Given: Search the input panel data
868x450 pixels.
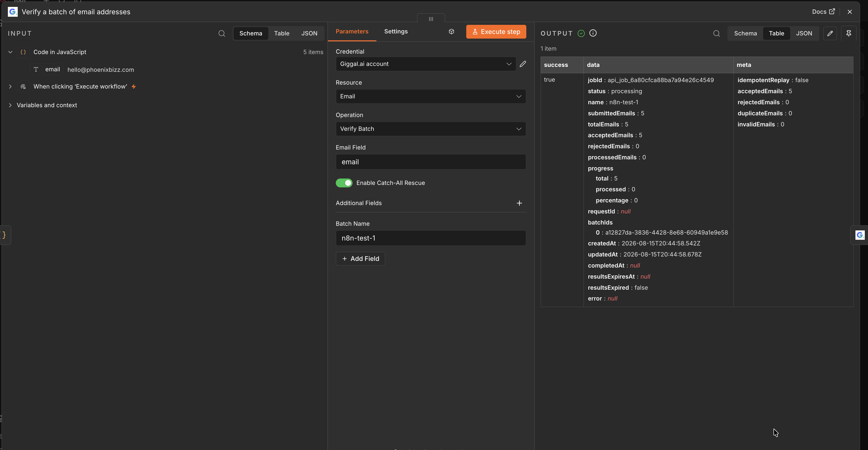Looking at the screenshot, I should coord(221,33).
